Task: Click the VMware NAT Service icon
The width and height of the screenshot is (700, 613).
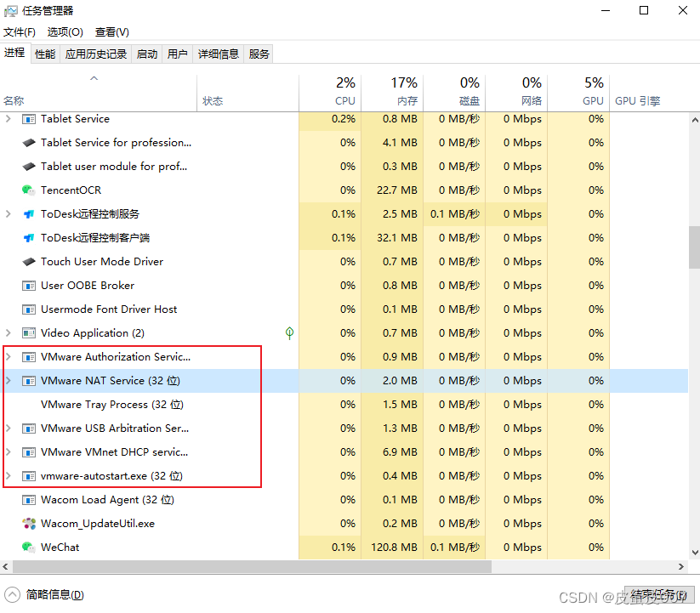Action: (x=29, y=381)
